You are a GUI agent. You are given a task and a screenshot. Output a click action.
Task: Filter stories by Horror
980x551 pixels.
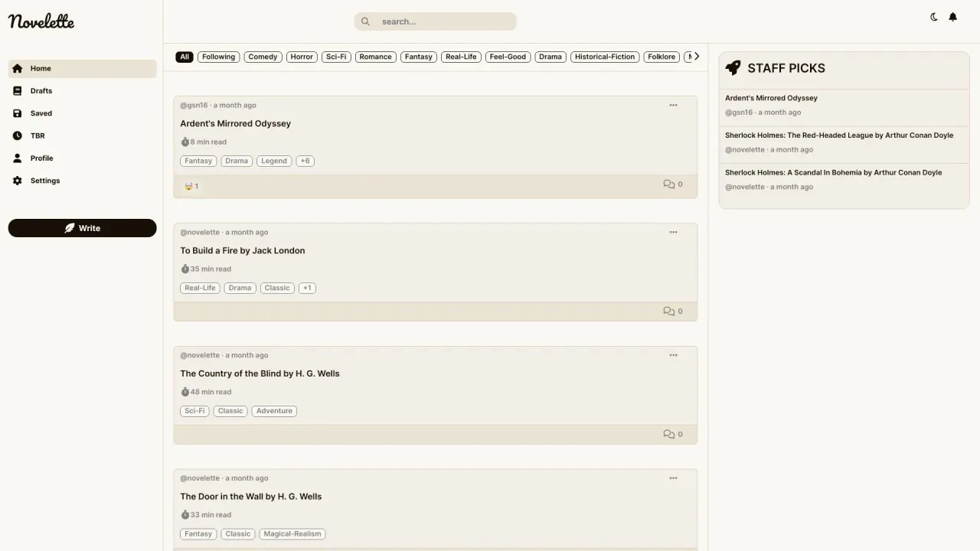point(302,57)
